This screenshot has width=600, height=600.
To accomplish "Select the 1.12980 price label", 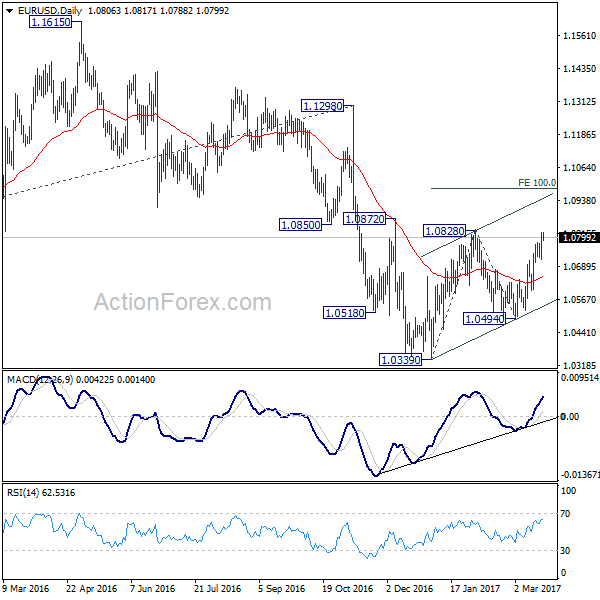I will pyautogui.click(x=323, y=106).
